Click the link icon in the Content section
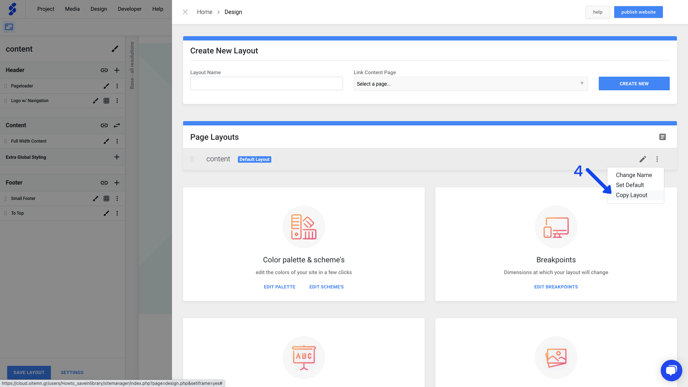Image resolution: width=688 pixels, height=387 pixels. [x=104, y=125]
